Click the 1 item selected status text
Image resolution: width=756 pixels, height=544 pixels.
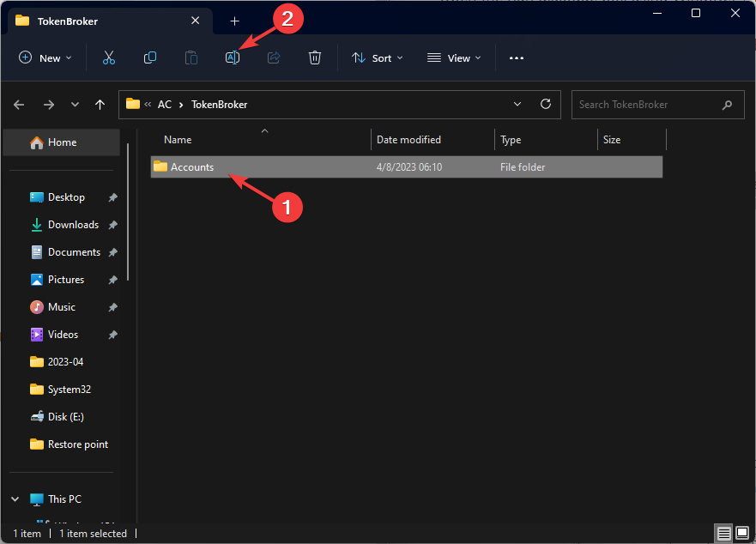pos(93,534)
